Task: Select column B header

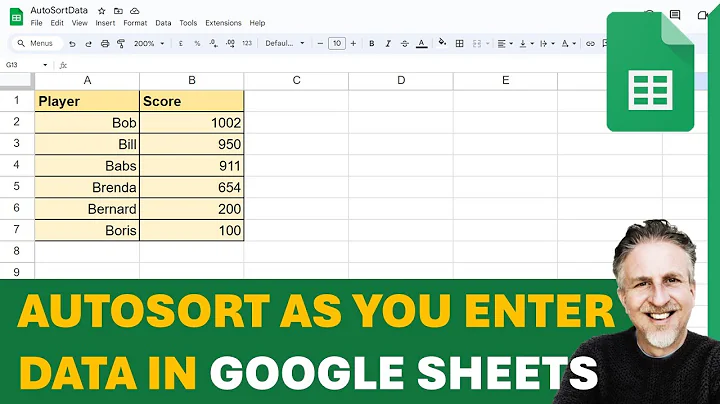Action: 192,81
